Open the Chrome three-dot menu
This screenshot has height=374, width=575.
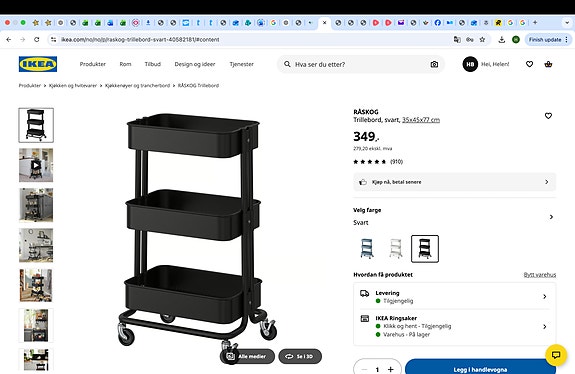pos(567,40)
